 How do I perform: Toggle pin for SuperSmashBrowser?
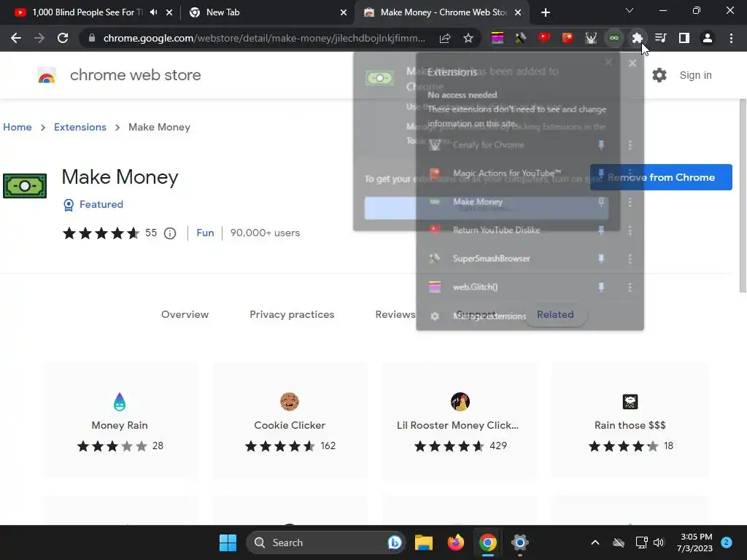point(601,259)
